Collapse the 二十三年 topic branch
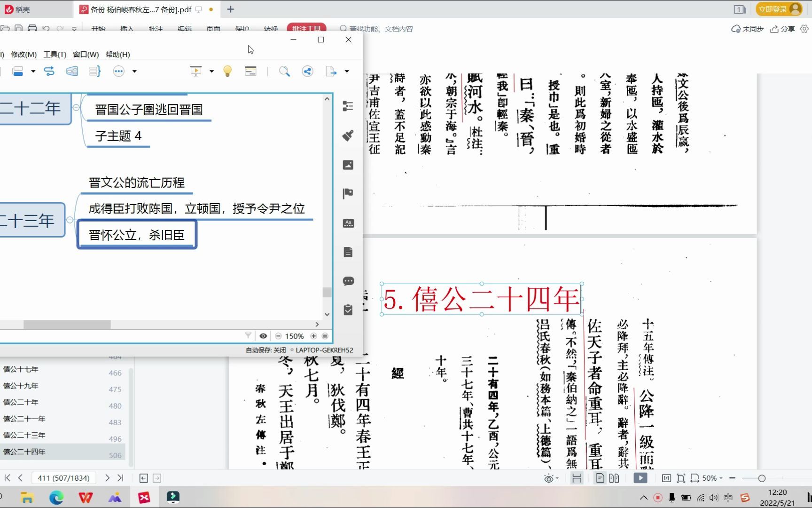Image resolution: width=812 pixels, height=508 pixels. point(70,220)
